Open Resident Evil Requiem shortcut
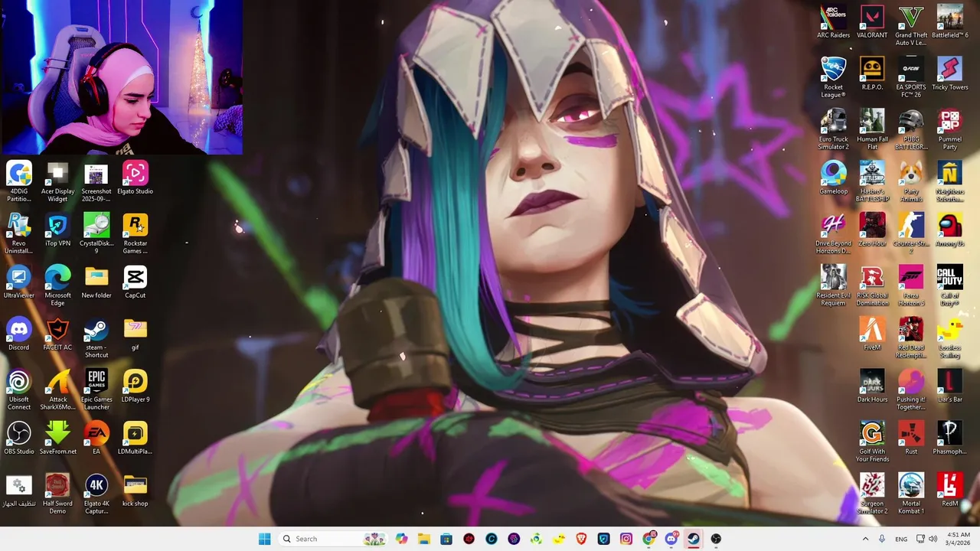This screenshot has width=980, height=551. 833,285
